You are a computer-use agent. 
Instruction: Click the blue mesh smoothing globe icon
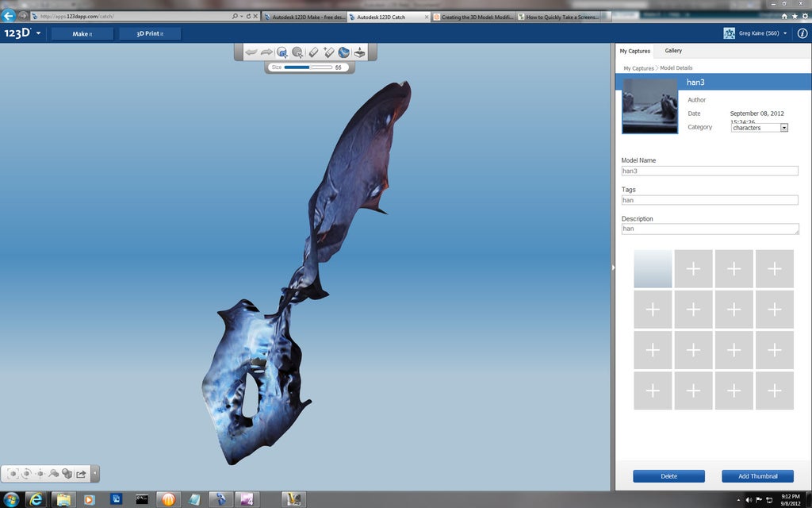point(344,52)
